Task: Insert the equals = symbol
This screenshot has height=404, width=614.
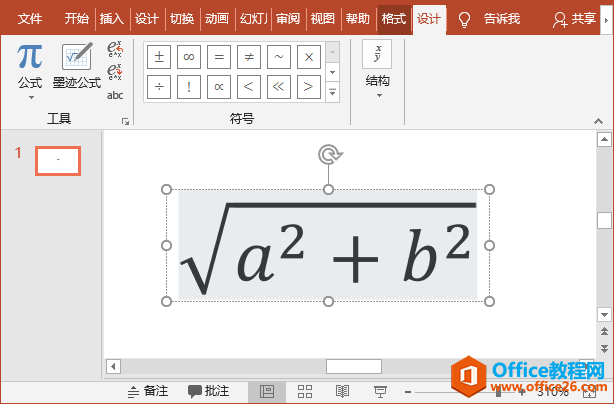Action: click(219, 57)
